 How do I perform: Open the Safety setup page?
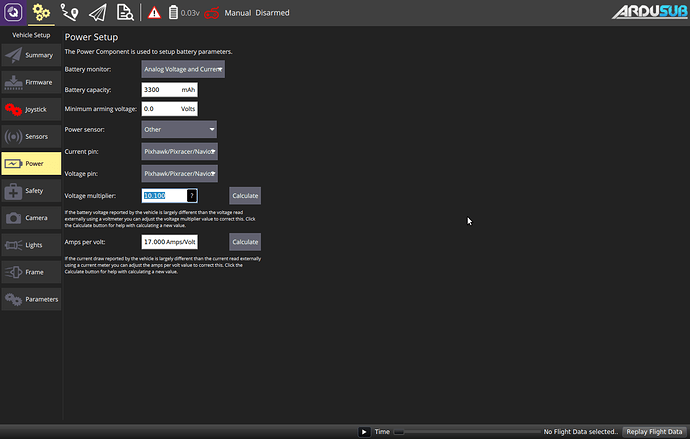point(31,190)
